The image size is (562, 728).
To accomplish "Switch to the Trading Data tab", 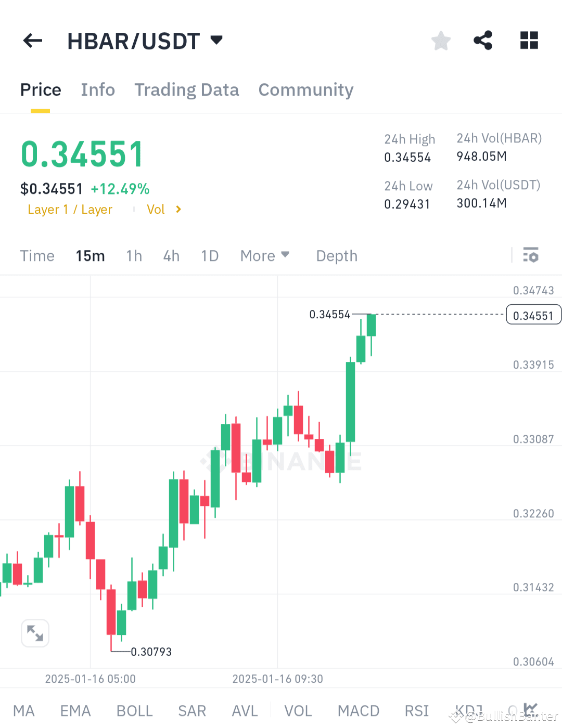I will (186, 89).
